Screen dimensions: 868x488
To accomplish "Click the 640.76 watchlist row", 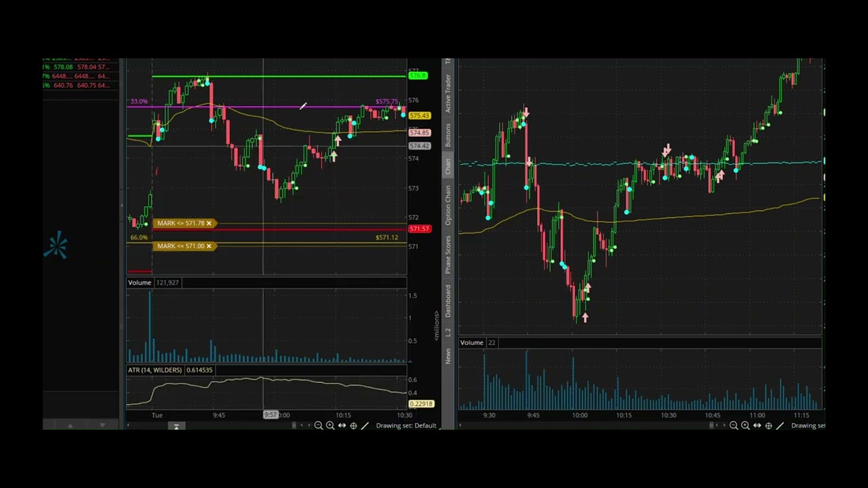I will tap(80, 85).
